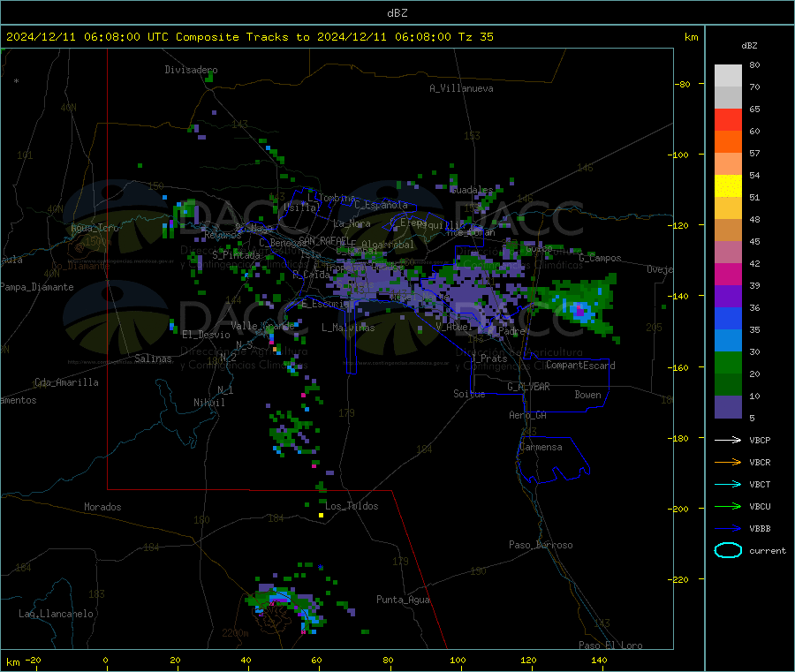Screen dimensions: 795x672
Task: Click the CompantEscard place label
Action: (x=580, y=366)
